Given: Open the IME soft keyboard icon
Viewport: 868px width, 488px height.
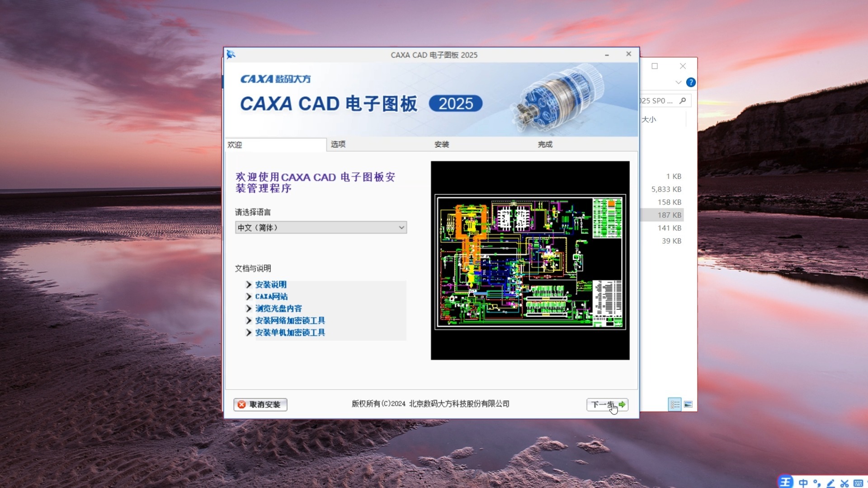Looking at the screenshot, I should [x=859, y=483].
